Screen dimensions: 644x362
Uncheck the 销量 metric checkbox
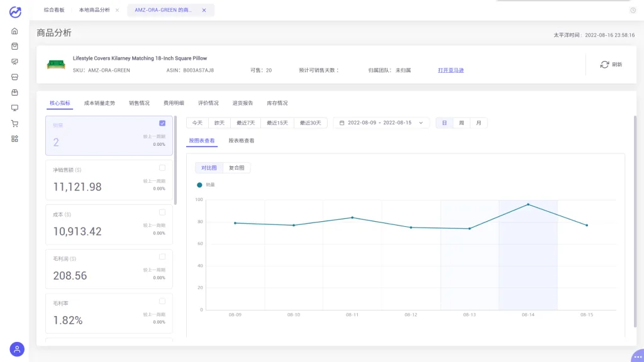162,123
